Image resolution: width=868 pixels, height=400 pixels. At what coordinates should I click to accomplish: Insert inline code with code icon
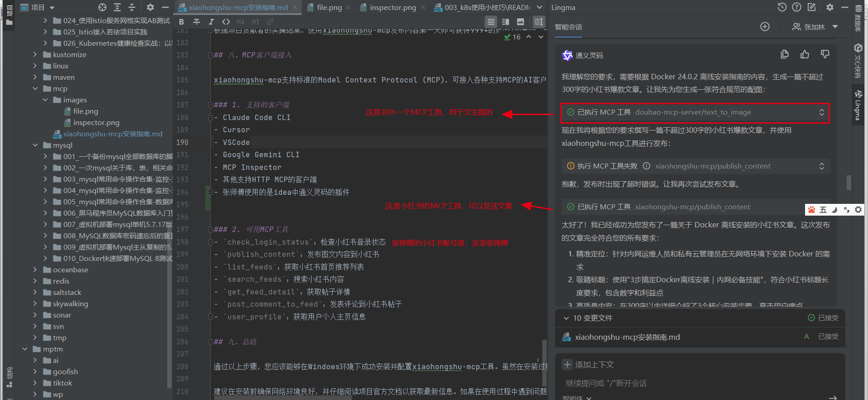[x=226, y=22]
